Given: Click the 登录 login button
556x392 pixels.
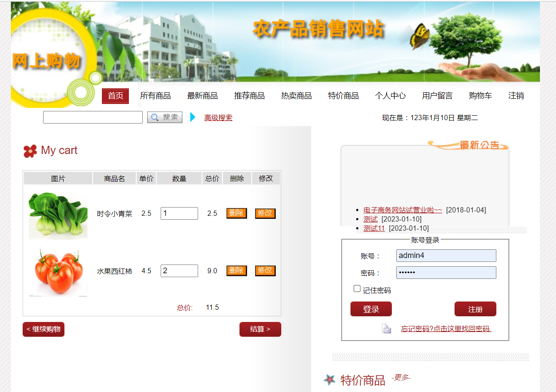Looking at the screenshot, I should click(371, 309).
